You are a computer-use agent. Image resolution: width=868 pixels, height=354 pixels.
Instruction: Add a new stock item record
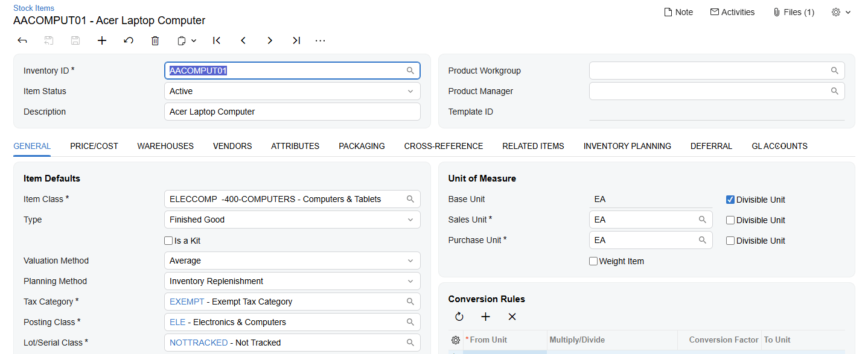[x=102, y=40]
